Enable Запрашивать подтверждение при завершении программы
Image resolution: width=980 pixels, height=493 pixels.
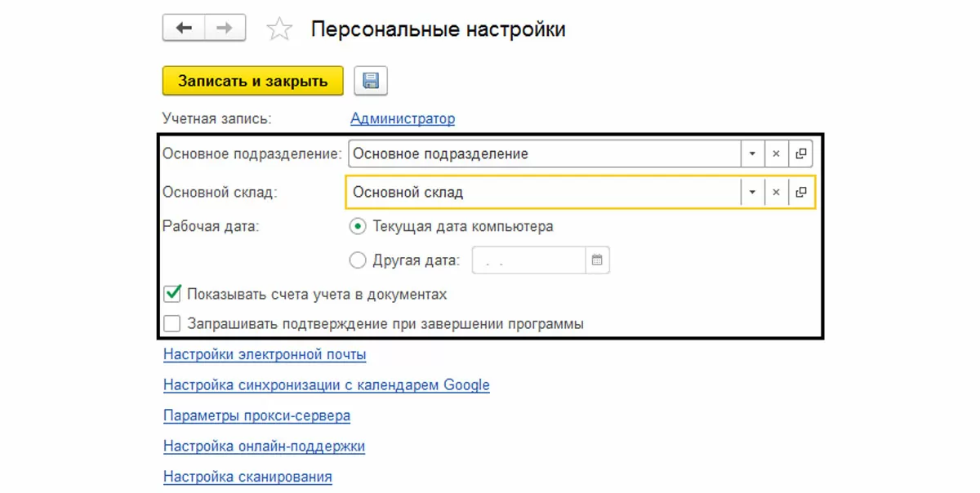point(172,324)
